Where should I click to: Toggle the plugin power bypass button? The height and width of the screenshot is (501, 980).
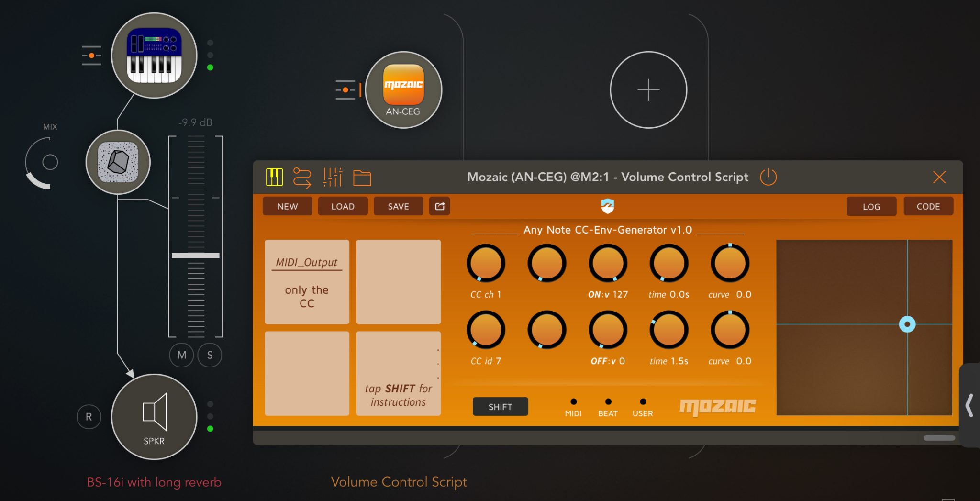768,177
